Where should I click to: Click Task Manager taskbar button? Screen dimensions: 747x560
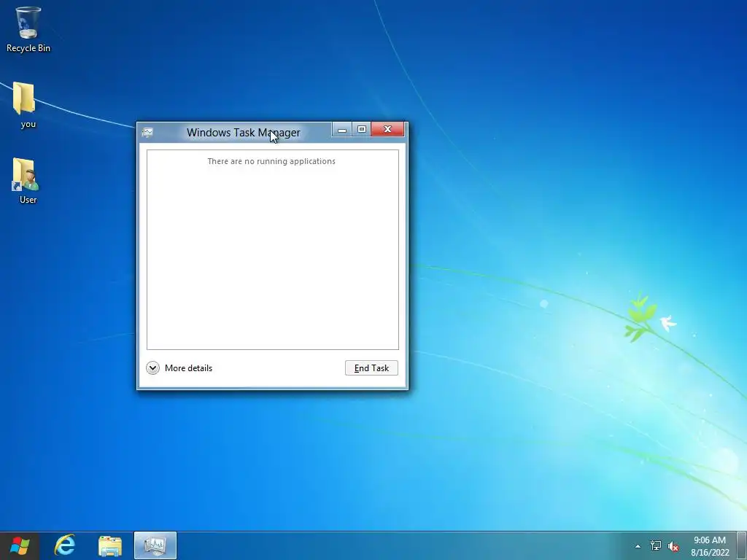(x=155, y=545)
